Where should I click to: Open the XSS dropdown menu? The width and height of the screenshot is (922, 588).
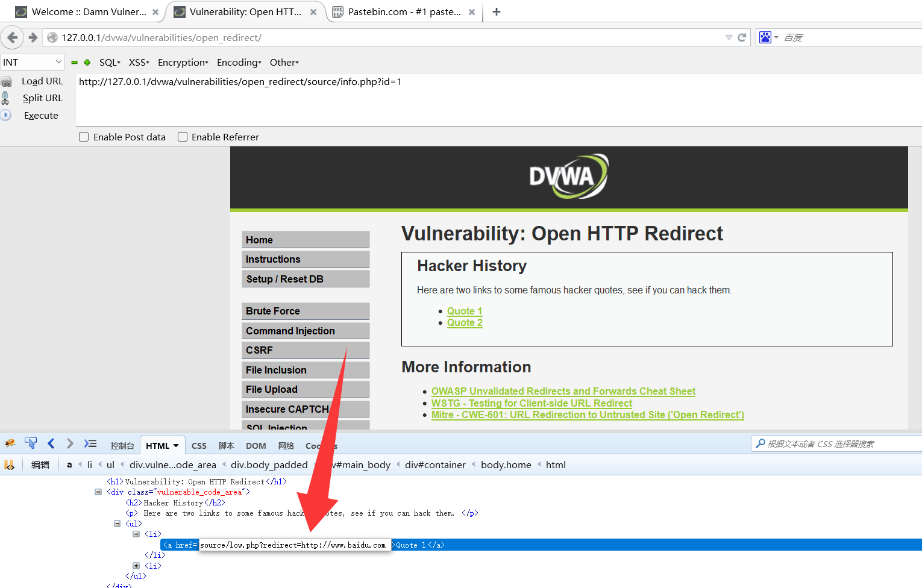139,63
